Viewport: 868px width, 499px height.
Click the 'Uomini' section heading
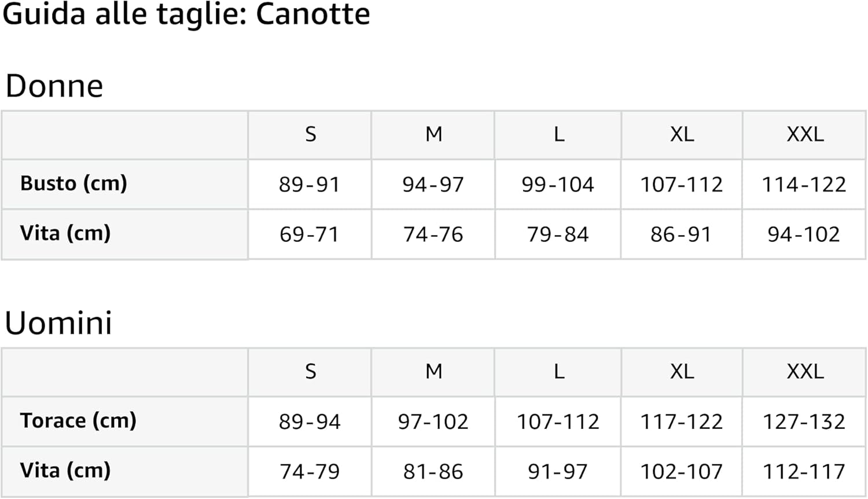pos(58,323)
